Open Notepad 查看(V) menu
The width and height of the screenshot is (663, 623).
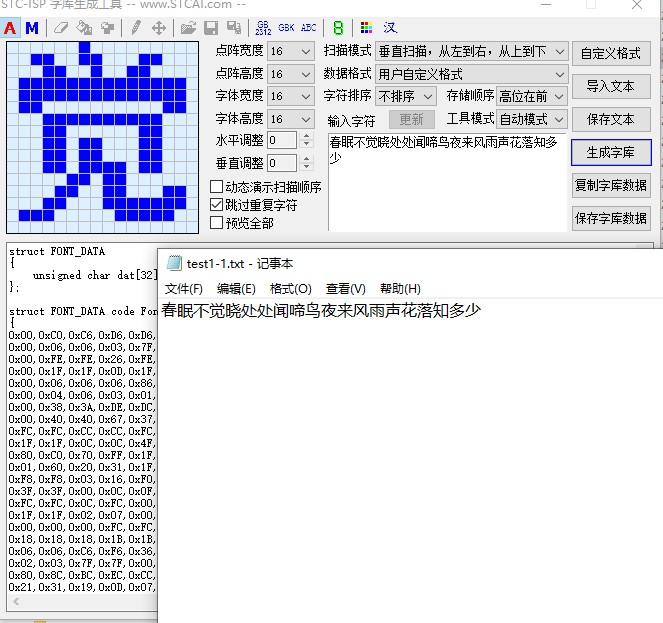click(345, 289)
